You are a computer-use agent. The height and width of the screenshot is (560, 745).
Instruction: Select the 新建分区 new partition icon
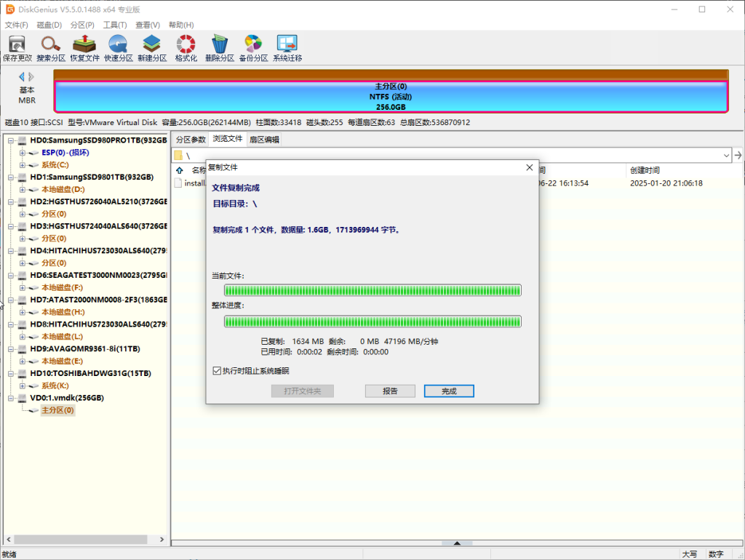point(152,48)
